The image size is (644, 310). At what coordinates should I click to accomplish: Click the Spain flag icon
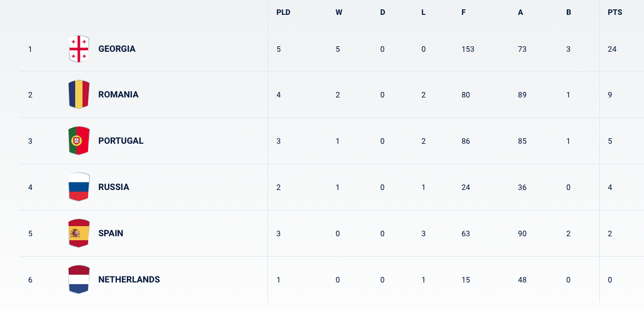[79, 233]
